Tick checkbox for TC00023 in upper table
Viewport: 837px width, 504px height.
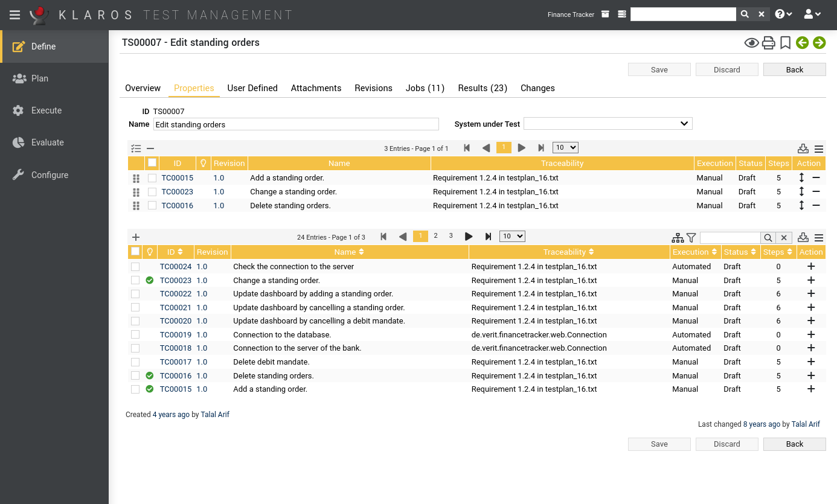pos(152,192)
